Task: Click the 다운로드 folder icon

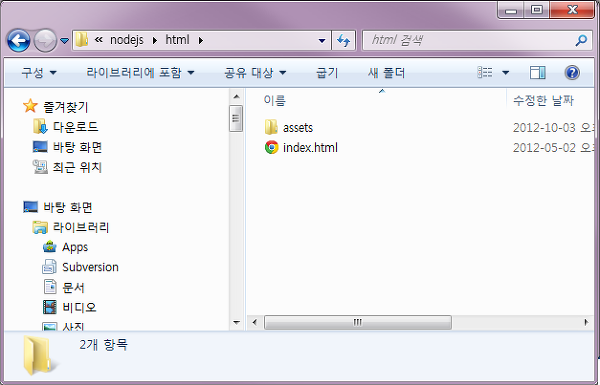Action: (40, 126)
